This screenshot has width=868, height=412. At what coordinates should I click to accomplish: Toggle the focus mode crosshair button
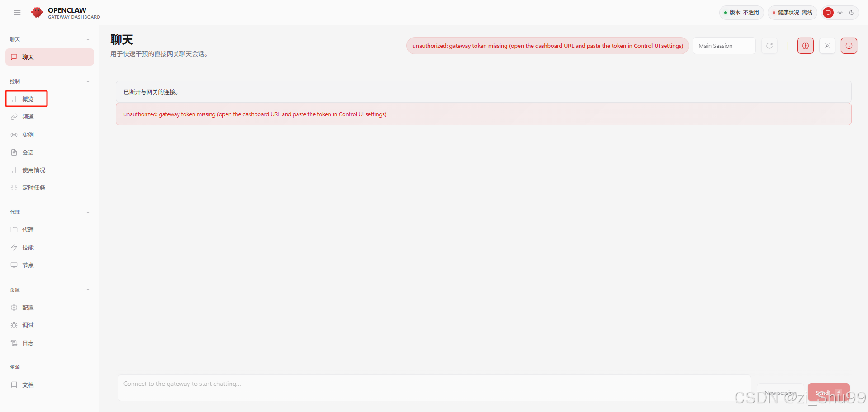tap(827, 45)
